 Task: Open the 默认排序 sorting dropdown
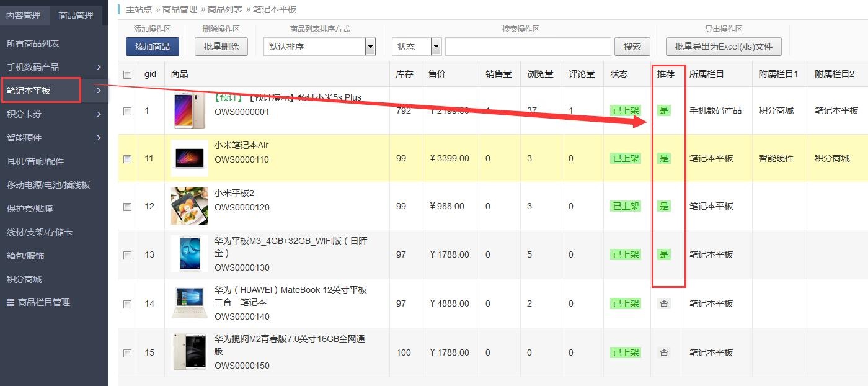coord(320,47)
